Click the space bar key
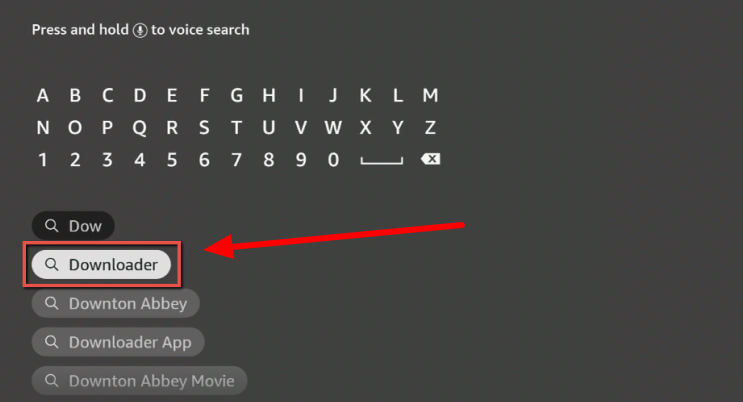743x402 pixels. pyautogui.click(x=381, y=161)
